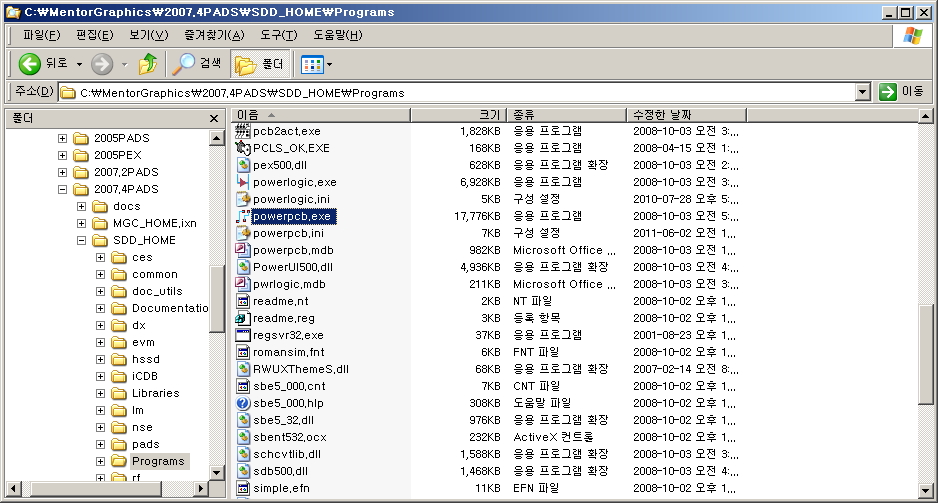Select the powerpcb.ini settings icon
Image resolution: width=938 pixels, height=503 pixels.
[x=242, y=233]
